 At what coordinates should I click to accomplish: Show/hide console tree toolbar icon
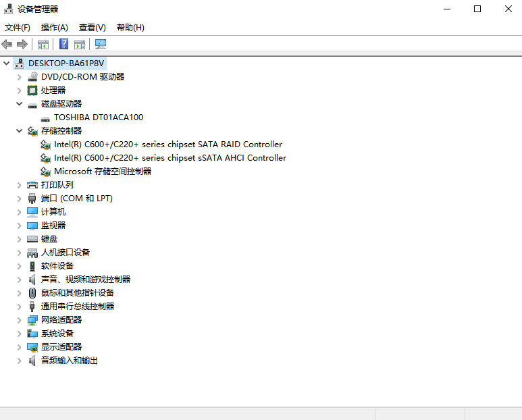click(43, 45)
